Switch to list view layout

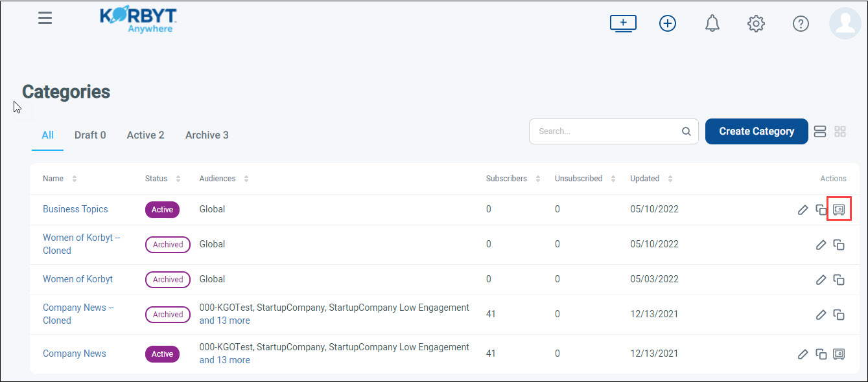point(820,131)
